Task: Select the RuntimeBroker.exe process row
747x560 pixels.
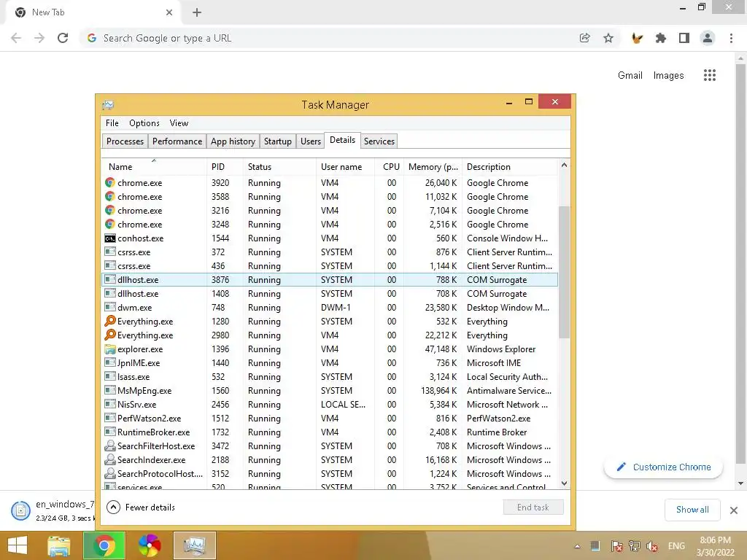Action: 329,432
